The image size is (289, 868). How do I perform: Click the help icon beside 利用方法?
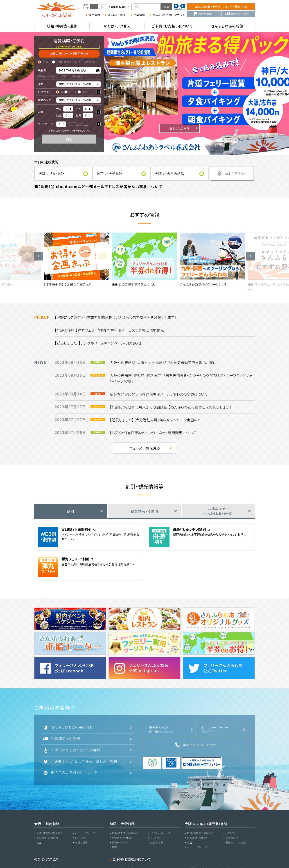[99, 92]
